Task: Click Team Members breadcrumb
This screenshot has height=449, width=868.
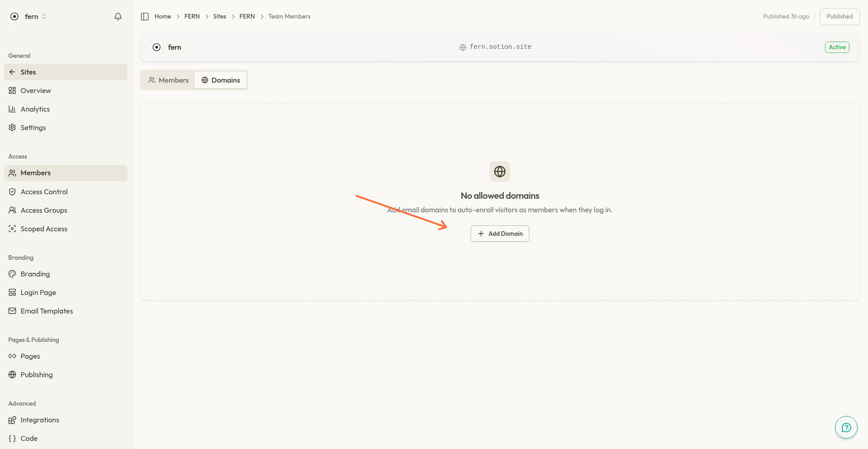Action: click(289, 16)
